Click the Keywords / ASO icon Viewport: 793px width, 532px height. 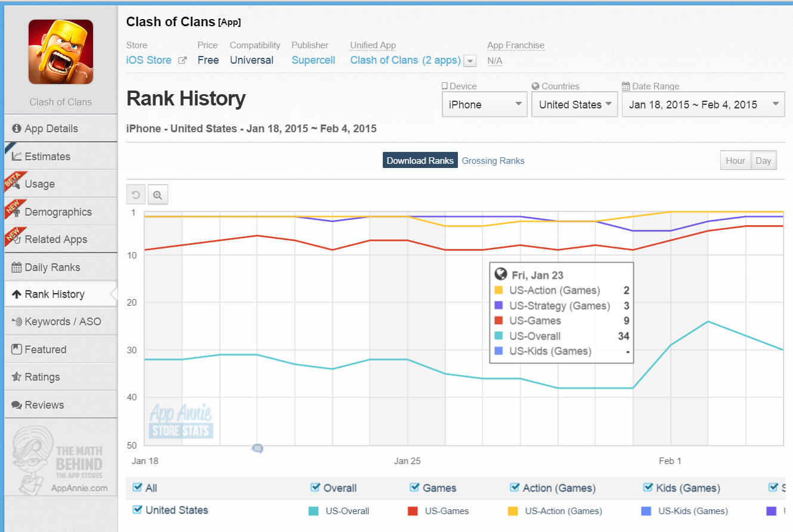17,322
